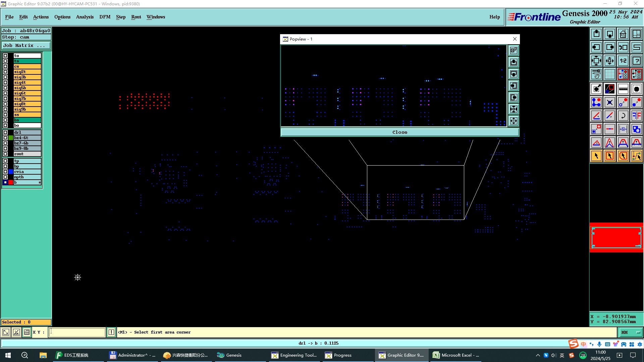
Task: Open the Analysis menu
Action: 85,17
